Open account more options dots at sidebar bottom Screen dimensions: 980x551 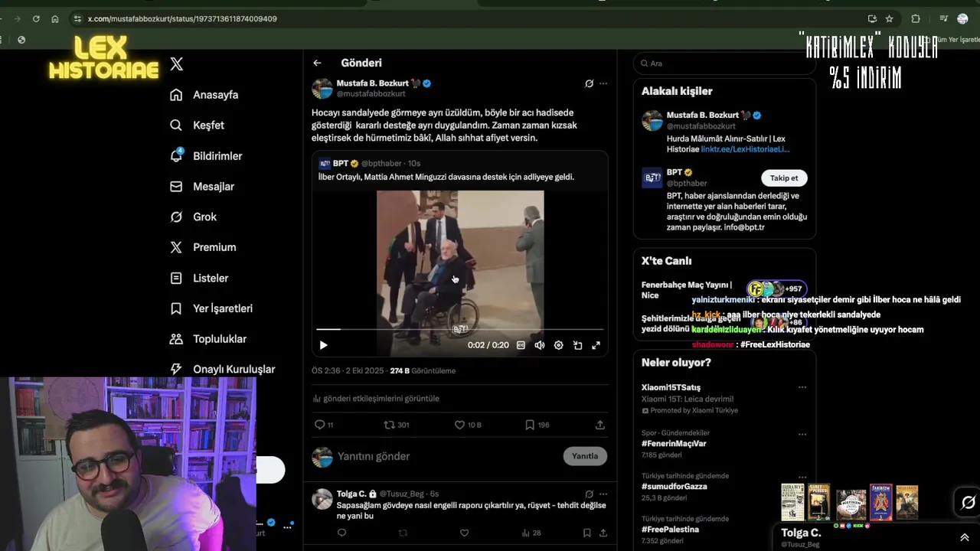(288, 527)
